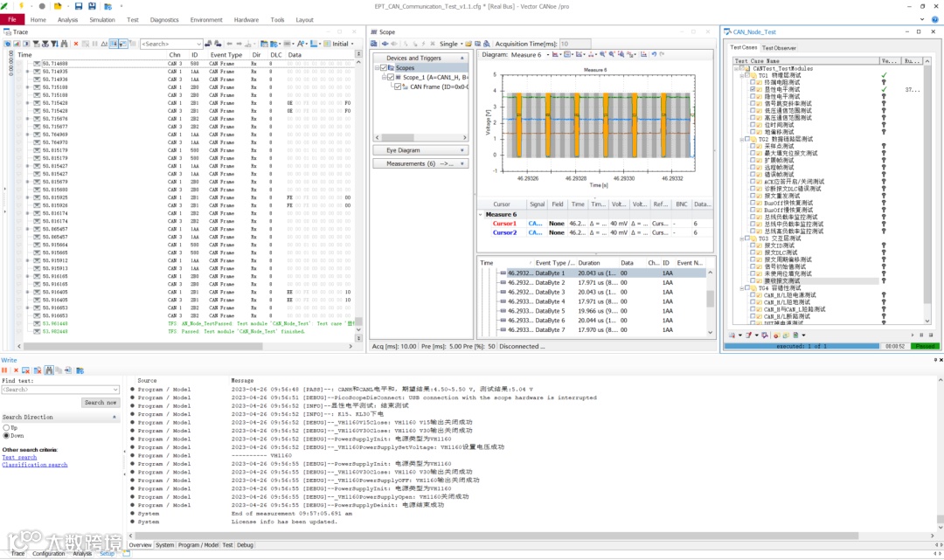Image resolution: width=944 pixels, height=560 pixels.
Task: Pause Write window output with the pause icon
Action: coord(4,370)
